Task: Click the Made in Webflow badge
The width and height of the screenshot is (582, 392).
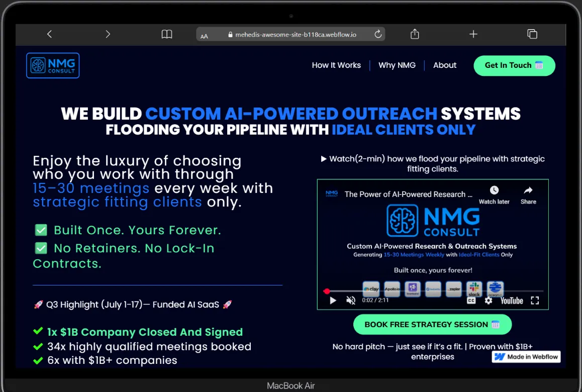Action: (526, 356)
